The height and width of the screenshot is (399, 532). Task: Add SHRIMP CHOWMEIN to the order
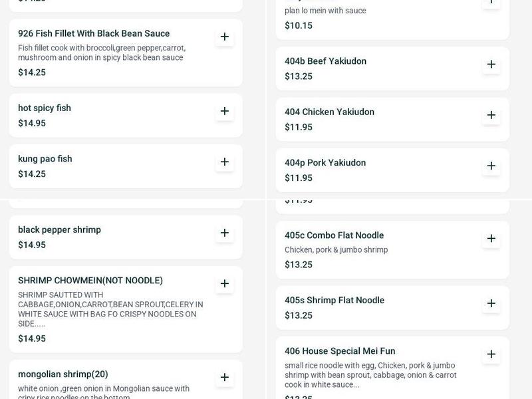(x=226, y=283)
